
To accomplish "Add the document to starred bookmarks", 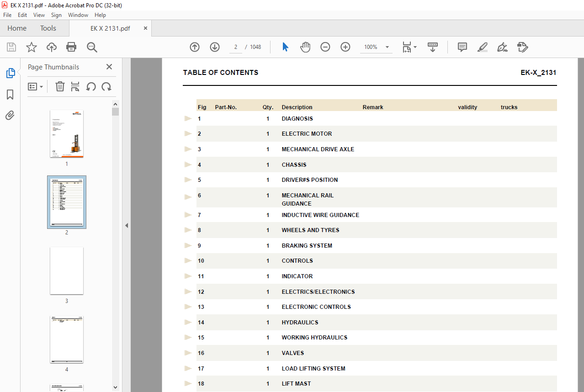I will click(x=31, y=47).
